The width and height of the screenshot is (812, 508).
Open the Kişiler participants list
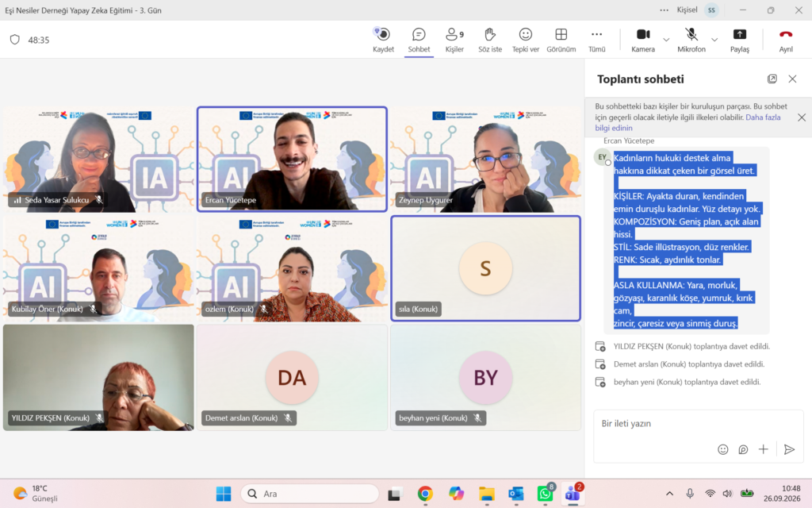pyautogui.click(x=454, y=40)
